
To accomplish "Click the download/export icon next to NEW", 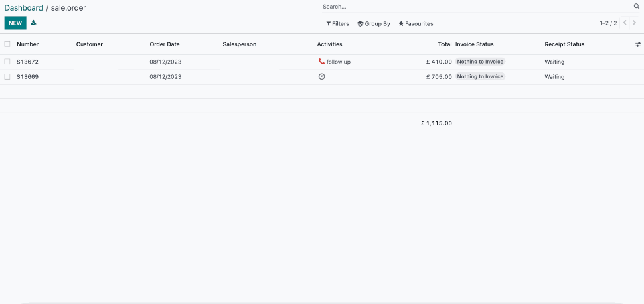I will tap(33, 23).
